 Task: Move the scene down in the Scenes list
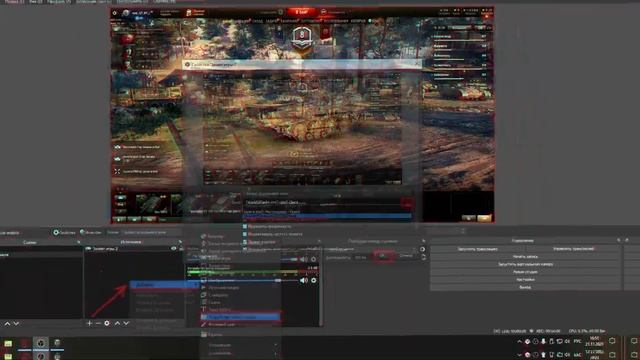[16, 323]
